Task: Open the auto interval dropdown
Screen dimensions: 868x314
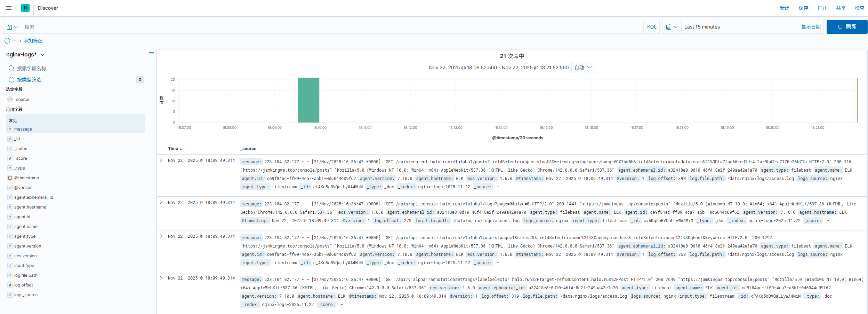Action: click(583, 68)
